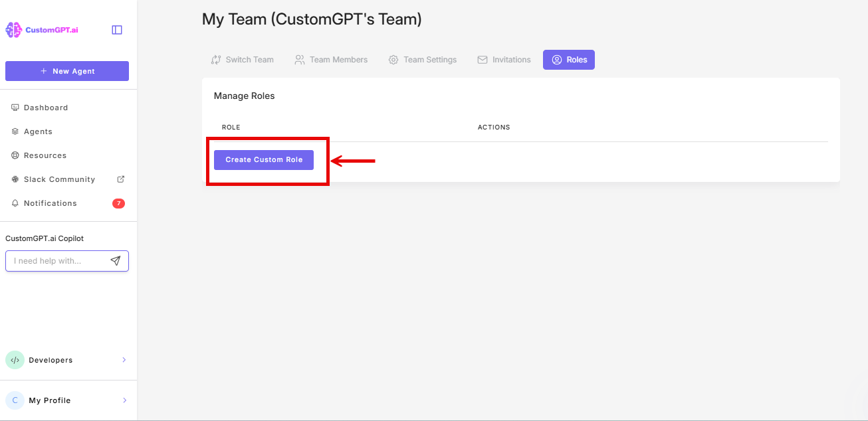Viewport: 868px width, 421px height.
Task: Click the Slack Community globe icon
Action: tap(14, 179)
